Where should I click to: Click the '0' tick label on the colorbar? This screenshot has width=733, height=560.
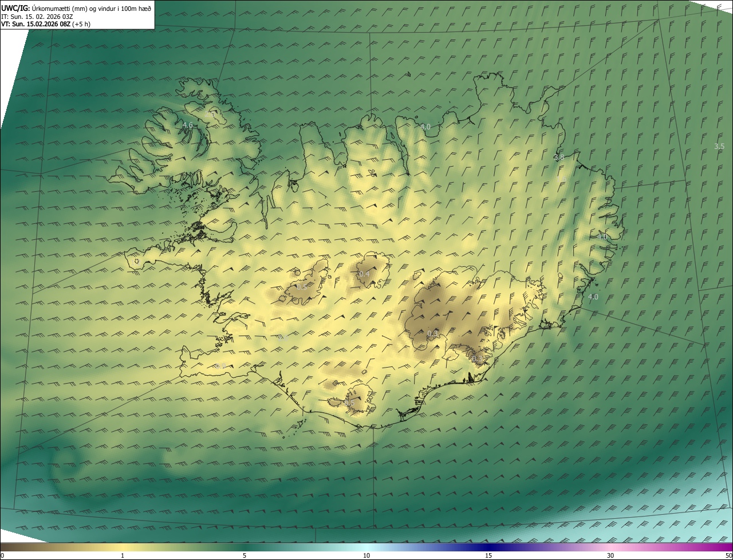click(2, 555)
